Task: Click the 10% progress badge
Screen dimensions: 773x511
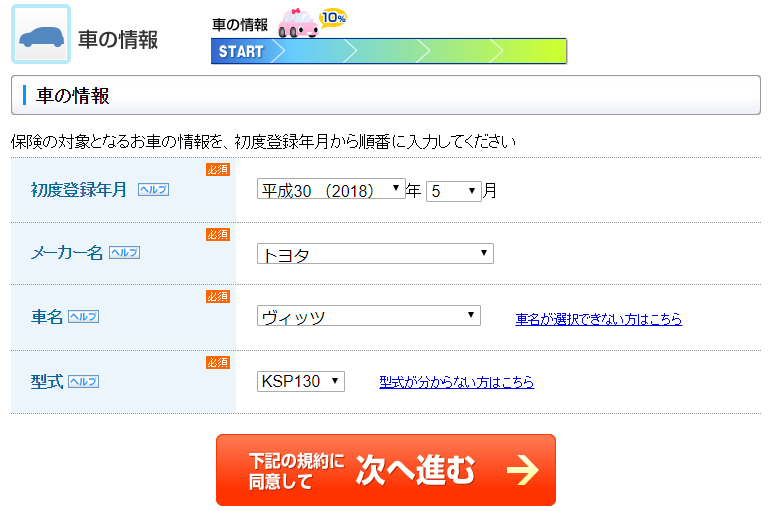Action: click(x=333, y=18)
